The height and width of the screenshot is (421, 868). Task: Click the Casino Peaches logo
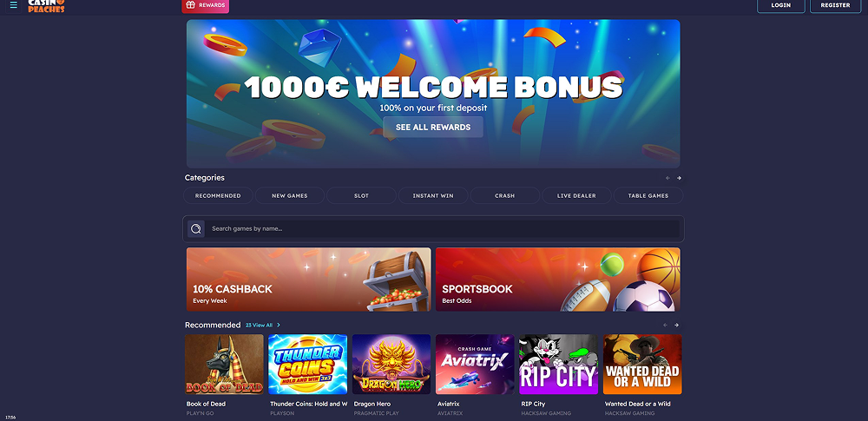click(47, 5)
